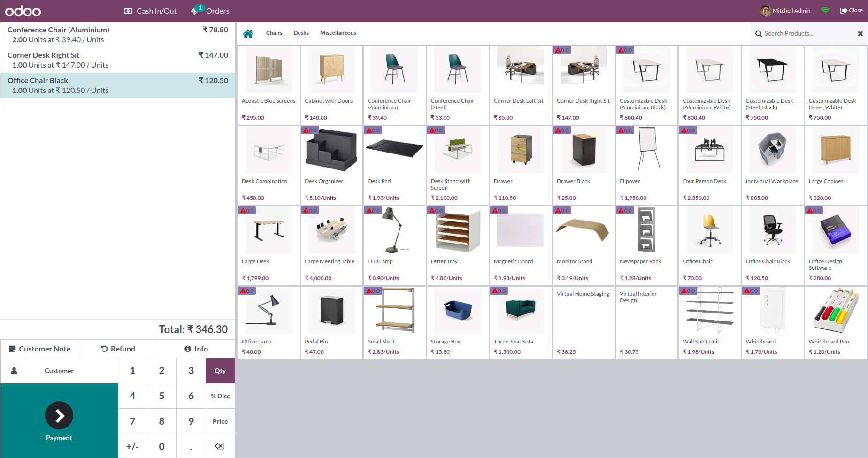Click the Refund button
The width and height of the screenshot is (868, 458).
point(118,349)
